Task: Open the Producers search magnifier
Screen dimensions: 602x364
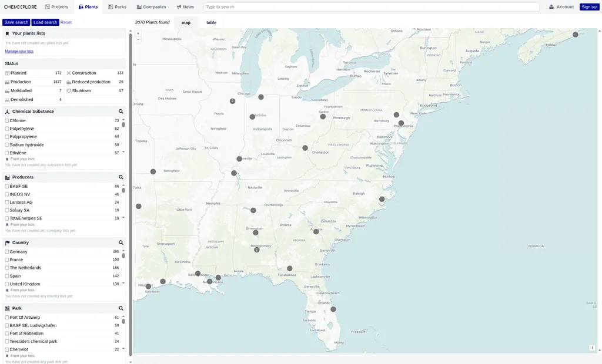Action: [121, 177]
